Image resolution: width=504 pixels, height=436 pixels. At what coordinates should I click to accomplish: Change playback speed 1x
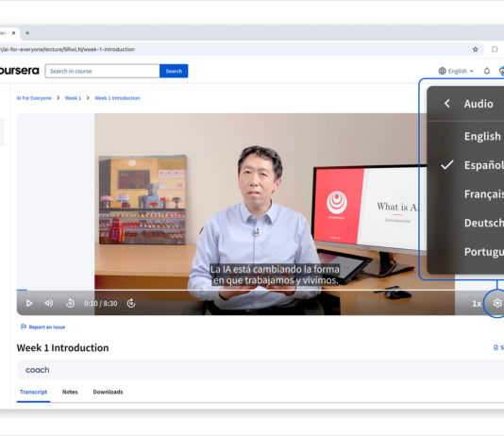(477, 304)
